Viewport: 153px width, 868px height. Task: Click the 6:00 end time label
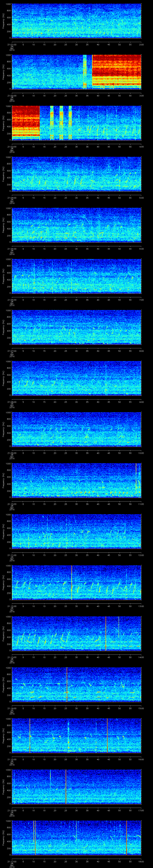click(141, 249)
